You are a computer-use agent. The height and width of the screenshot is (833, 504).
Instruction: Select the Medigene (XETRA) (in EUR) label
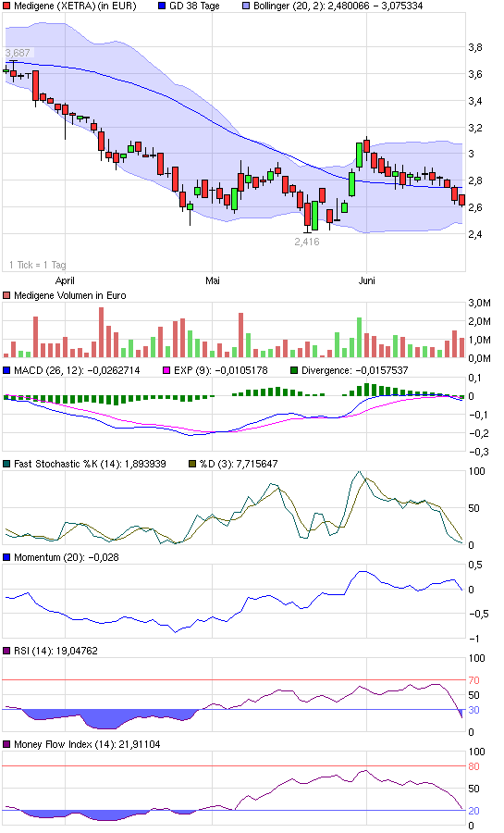(x=75, y=6)
